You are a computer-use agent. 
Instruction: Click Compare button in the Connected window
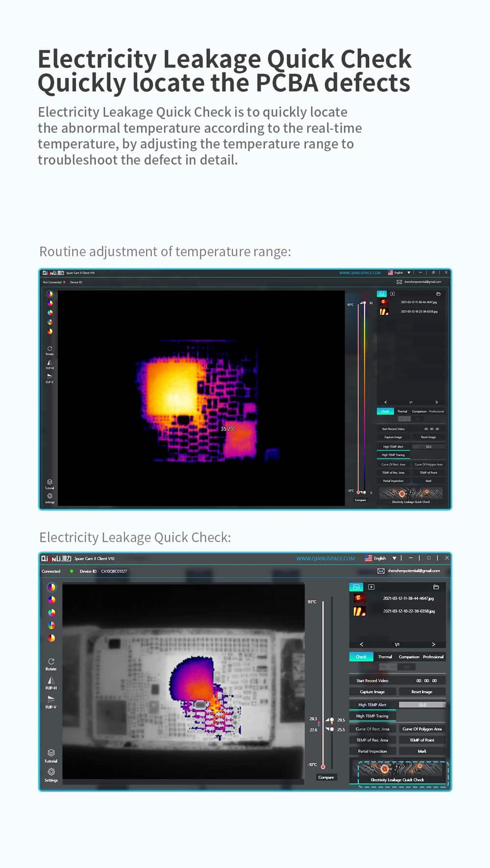click(x=326, y=777)
